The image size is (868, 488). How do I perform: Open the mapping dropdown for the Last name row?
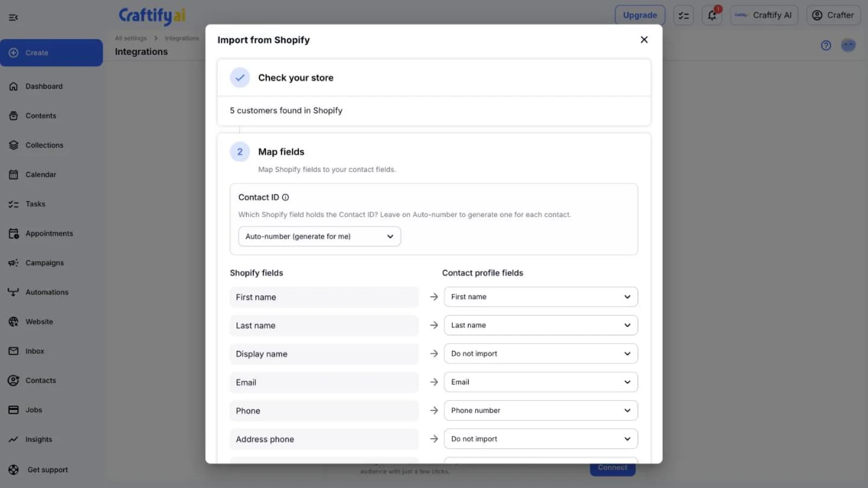point(541,325)
